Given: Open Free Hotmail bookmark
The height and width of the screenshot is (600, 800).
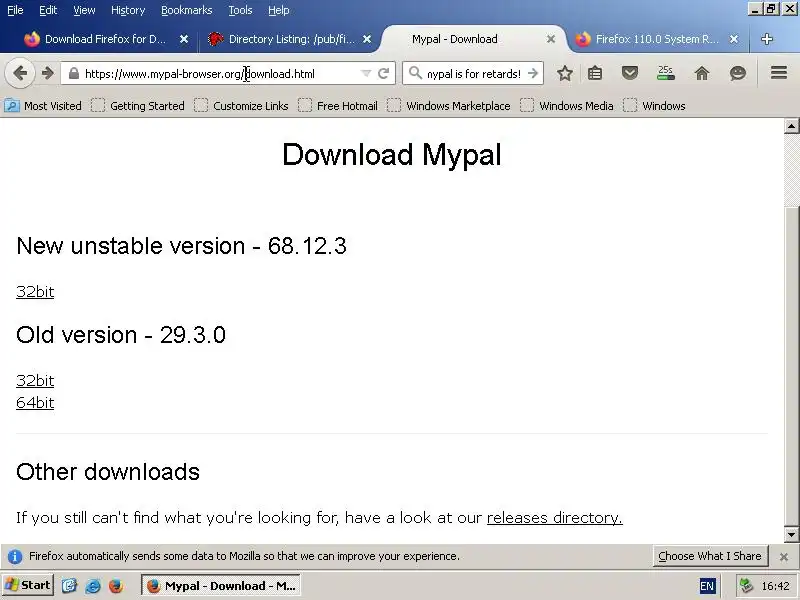Looking at the screenshot, I should pyautogui.click(x=338, y=106).
